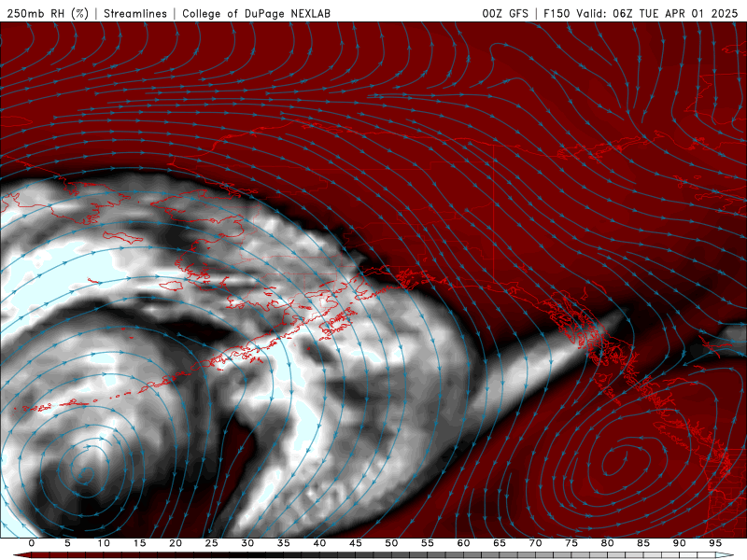This screenshot has height=560, width=747.
Task: Click the colorbar label "55"
Action: click(x=428, y=543)
